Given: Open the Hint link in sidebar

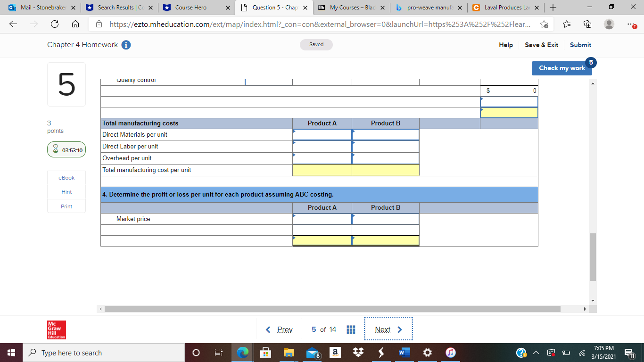Looking at the screenshot, I should click(x=66, y=192).
